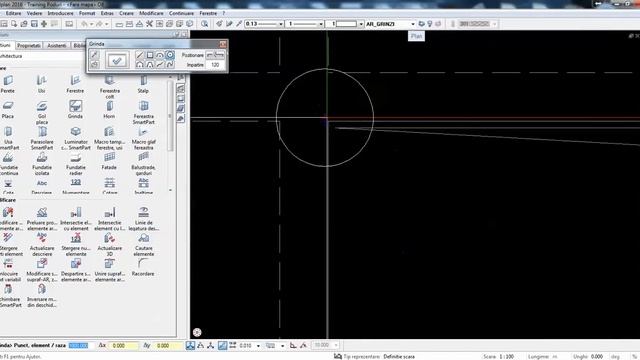Select rectangle mode in Grinda dialog

click(x=150, y=55)
